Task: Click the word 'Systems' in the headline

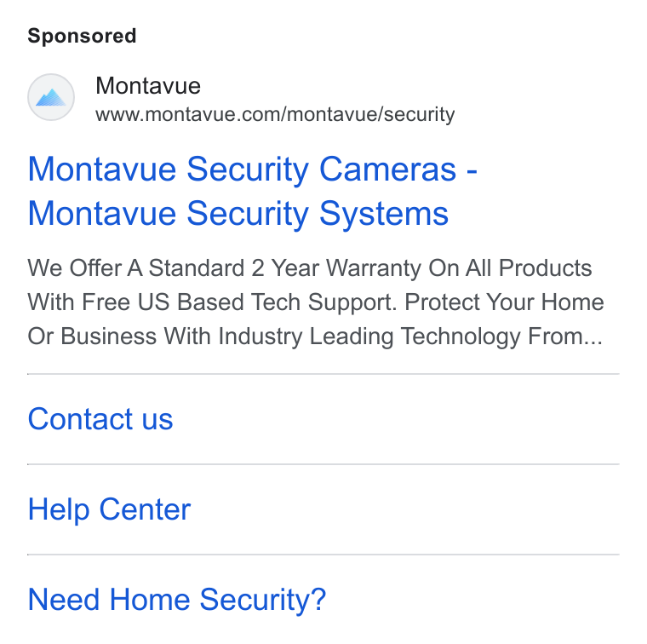Action: [x=384, y=215]
